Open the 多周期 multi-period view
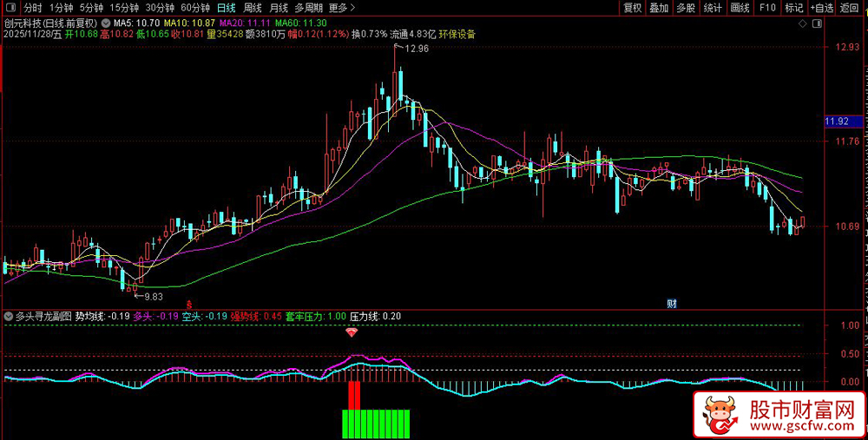 [x=309, y=8]
